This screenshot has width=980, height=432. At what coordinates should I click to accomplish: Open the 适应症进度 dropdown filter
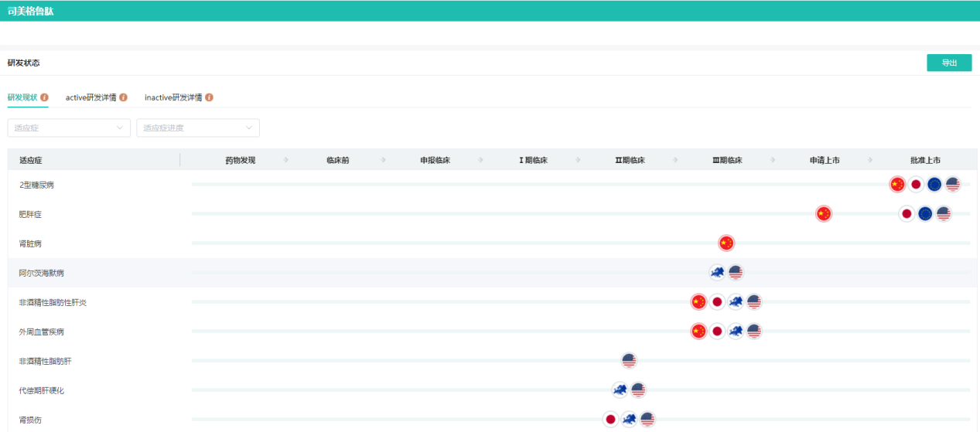198,128
